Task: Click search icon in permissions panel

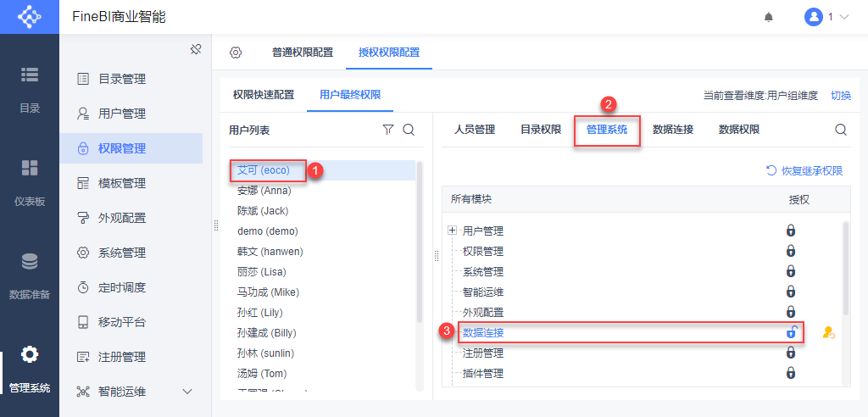Action: click(x=841, y=130)
